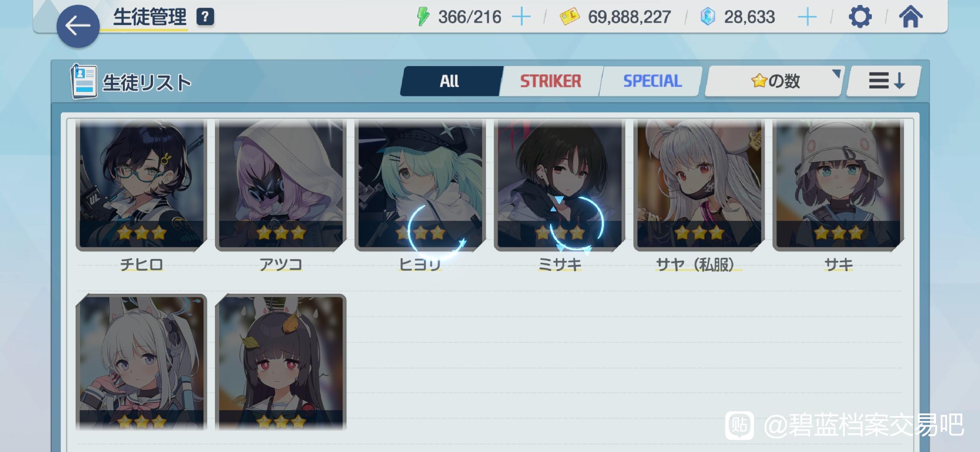This screenshot has height=452, width=980.
Task: Click the blue gem currency icon
Action: (708, 17)
